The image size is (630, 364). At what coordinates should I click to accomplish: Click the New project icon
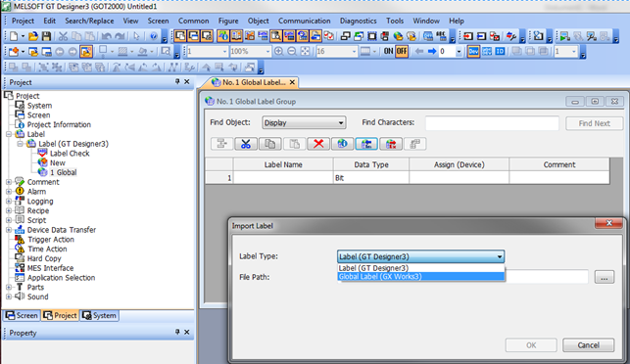tap(14, 36)
